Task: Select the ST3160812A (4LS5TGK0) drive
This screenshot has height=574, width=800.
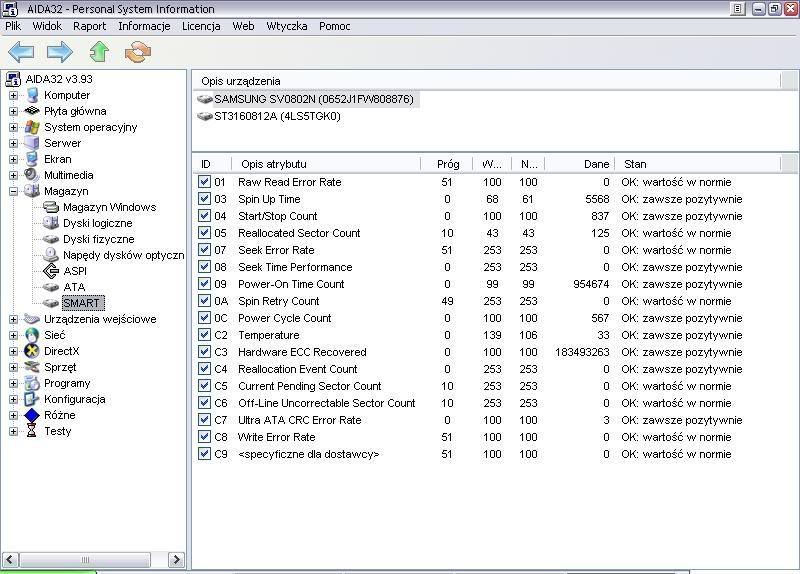Action: click(277, 116)
